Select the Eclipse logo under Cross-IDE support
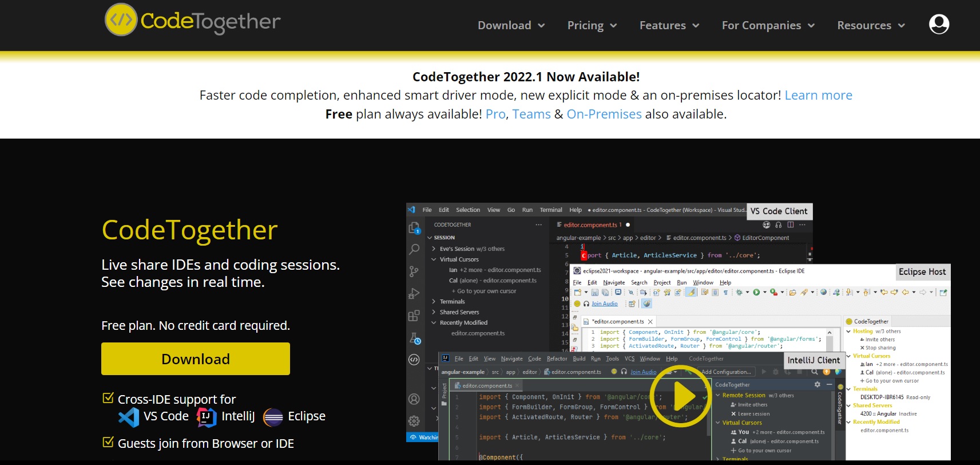Viewport: 980px width, 465px height. (273, 417)
